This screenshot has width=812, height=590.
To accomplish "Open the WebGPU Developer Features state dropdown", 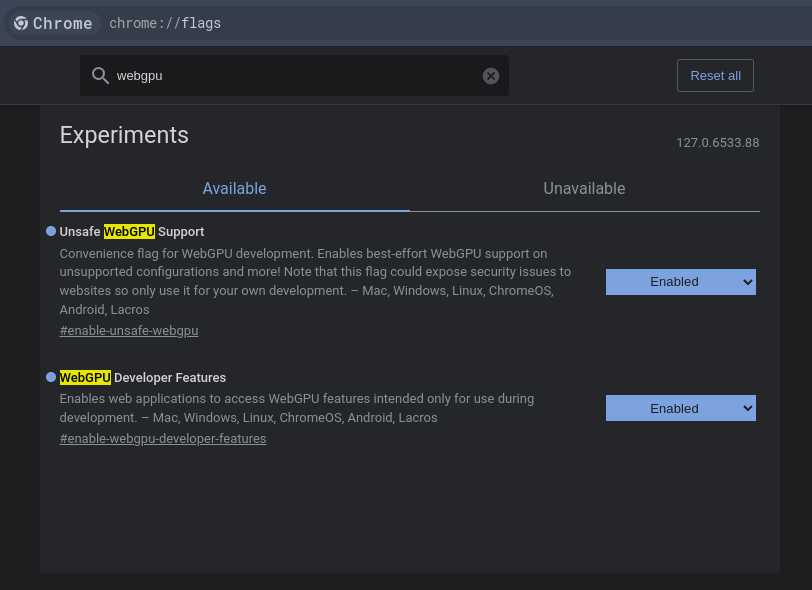I will point(680,408).
